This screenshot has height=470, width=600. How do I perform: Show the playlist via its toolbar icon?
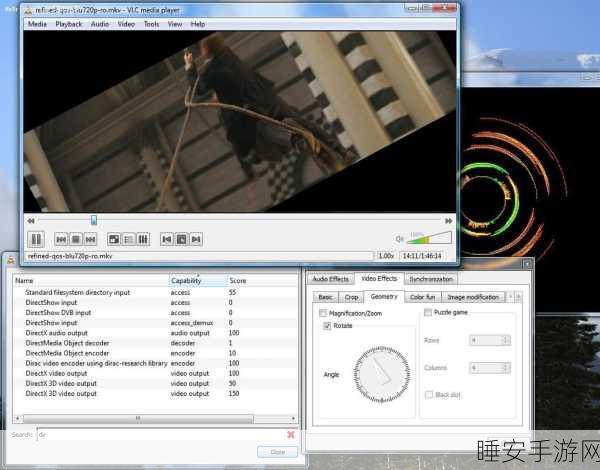tap(129, 240)
